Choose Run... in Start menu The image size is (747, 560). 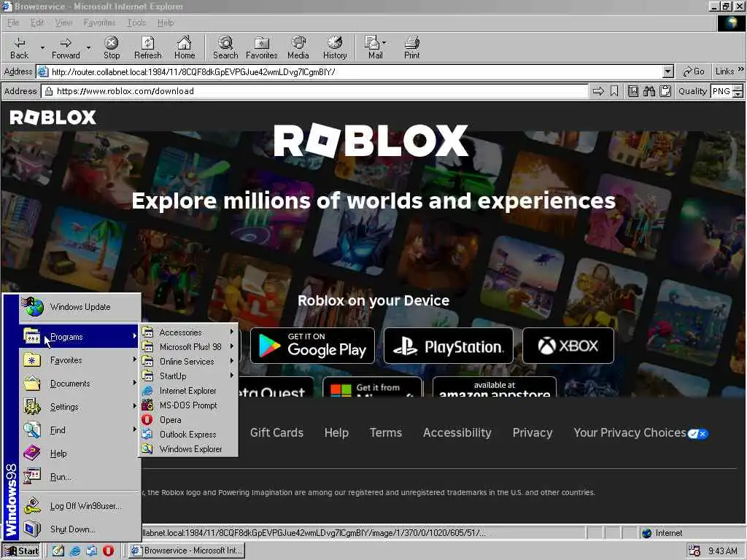pos(80,477)
